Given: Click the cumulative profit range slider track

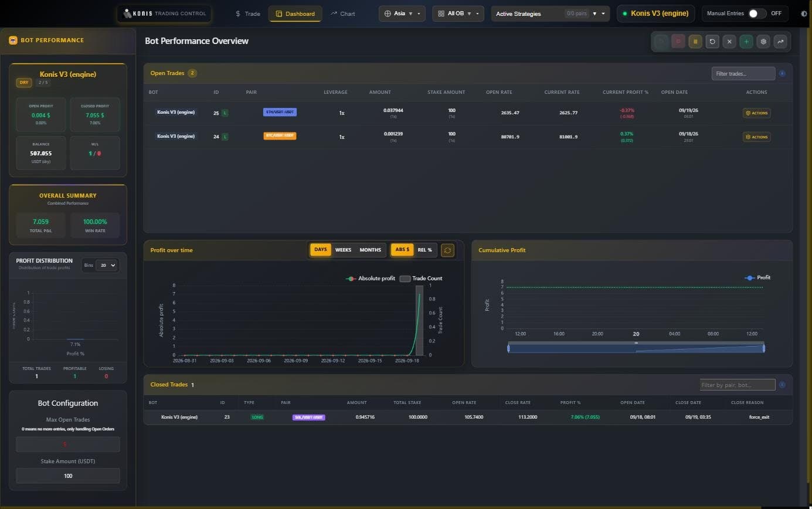Looking at the screenshot, I should (x=636, y=348).
